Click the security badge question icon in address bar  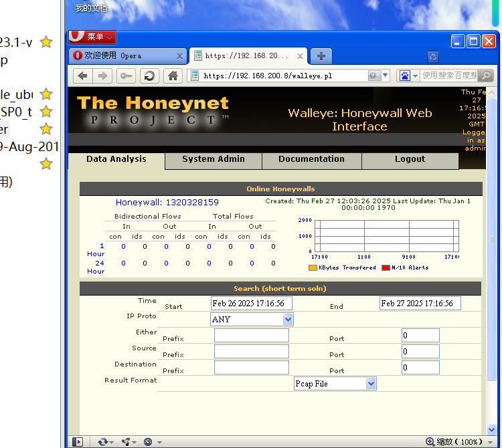pyautogui.click(x=373, y=76)
